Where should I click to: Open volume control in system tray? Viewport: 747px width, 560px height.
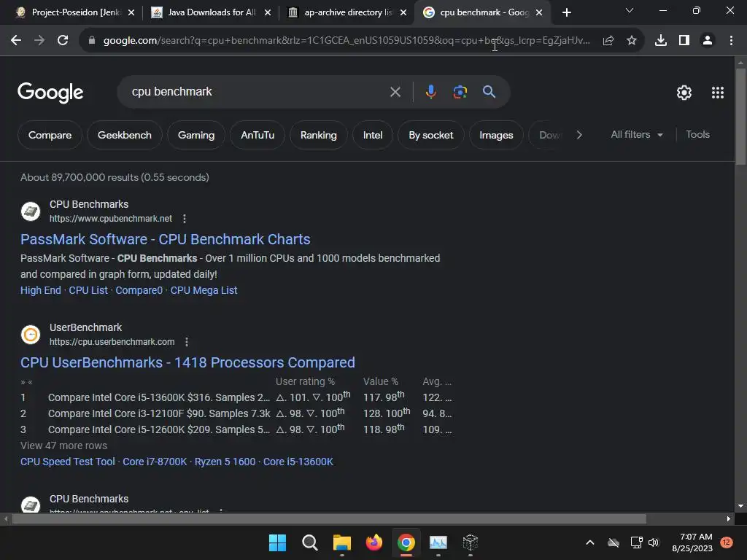[x=654, y=542]
